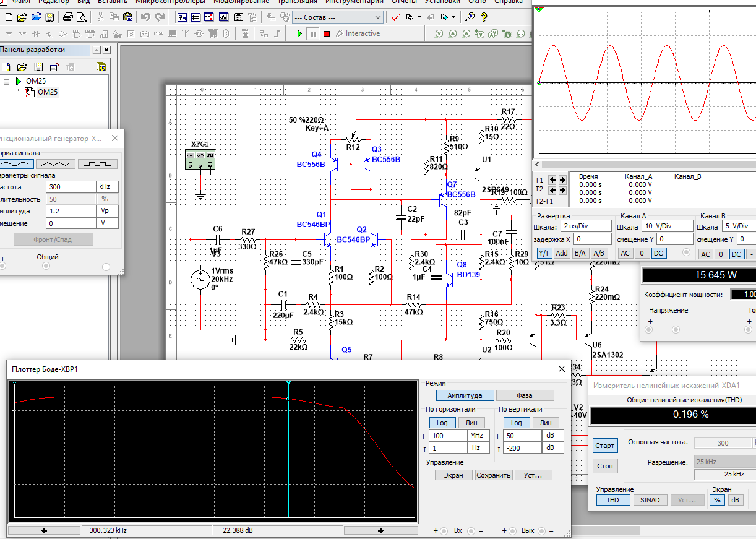Click the print icon in the toolbar
Screen dimensions: 756x539
pyautogui.click(x=68, y=17)
